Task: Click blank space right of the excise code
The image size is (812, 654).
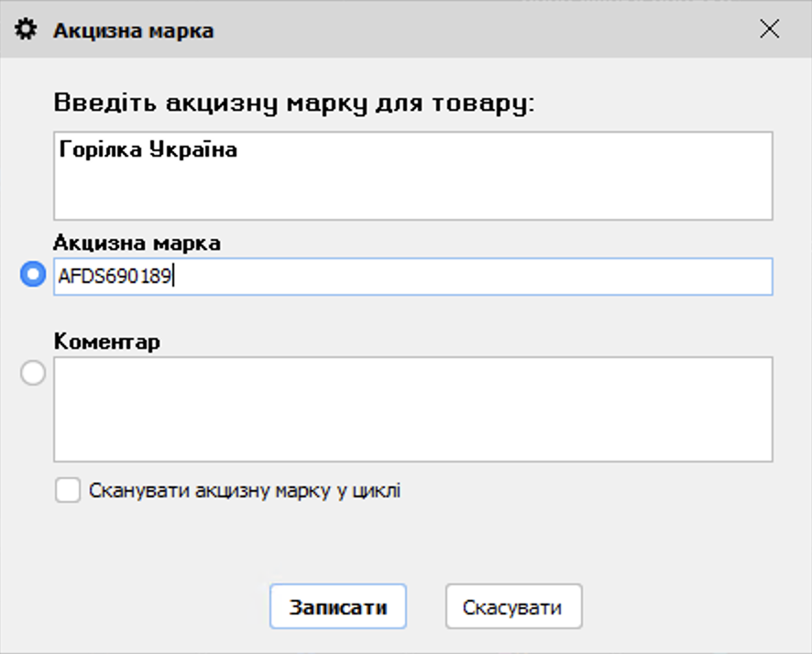Action: 477,276
